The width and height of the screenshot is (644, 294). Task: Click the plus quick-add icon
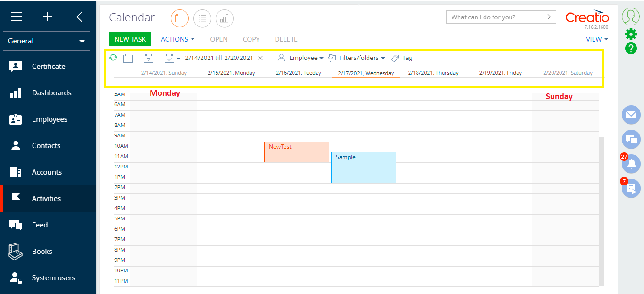(48, 17)
